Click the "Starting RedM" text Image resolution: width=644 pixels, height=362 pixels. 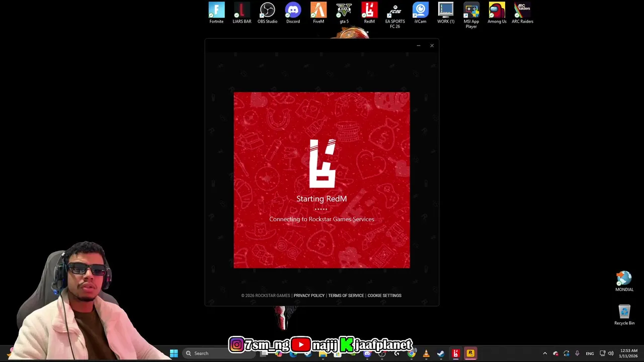point(321,199)
